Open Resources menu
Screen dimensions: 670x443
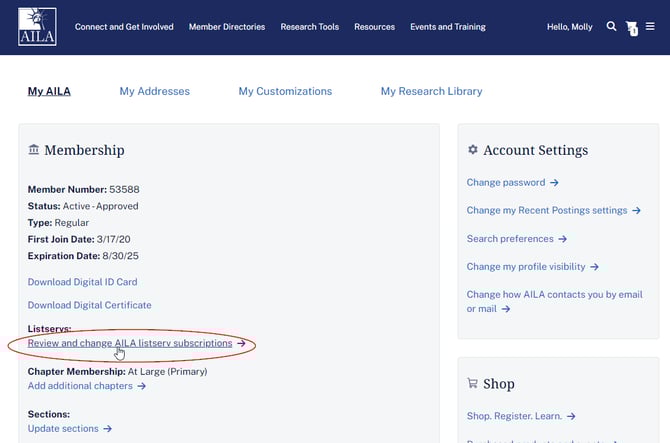(375, 27)
